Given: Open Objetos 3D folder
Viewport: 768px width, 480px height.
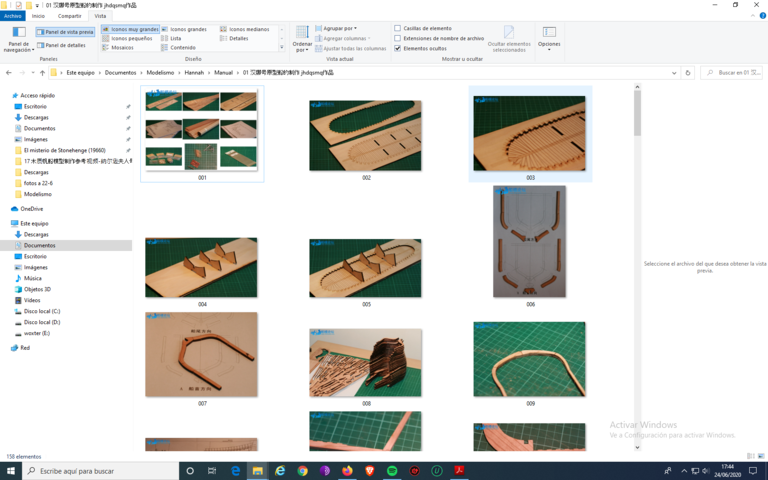Looking at the screenshot, I should pos(37,289).
